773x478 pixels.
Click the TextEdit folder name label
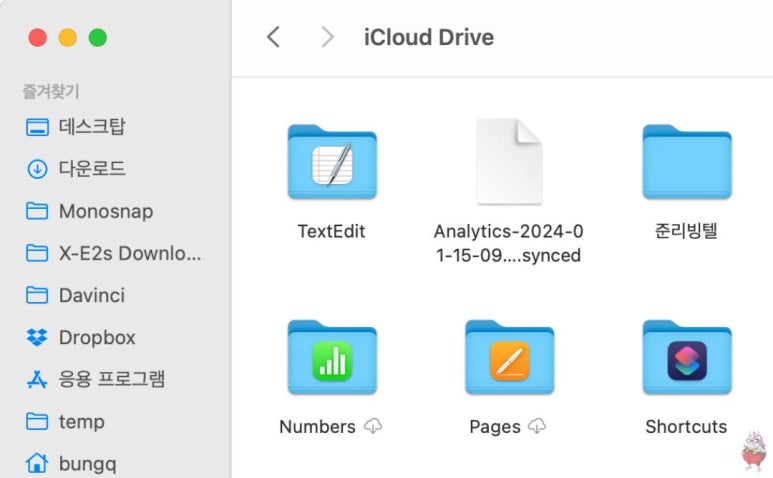[x=331, y=231]
